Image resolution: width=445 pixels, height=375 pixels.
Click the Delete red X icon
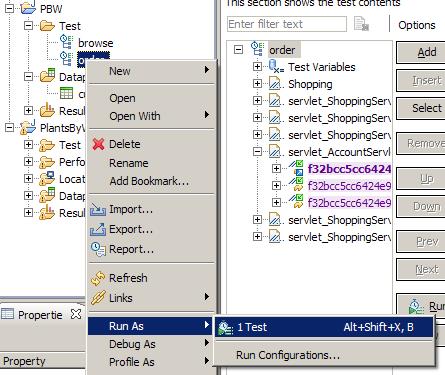tap(98, 144)
